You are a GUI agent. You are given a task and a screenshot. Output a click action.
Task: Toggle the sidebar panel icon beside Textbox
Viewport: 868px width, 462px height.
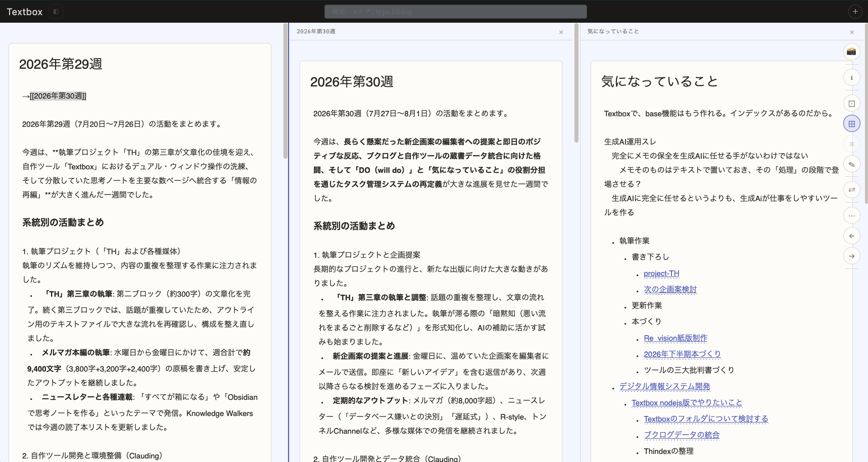[56, 12]
